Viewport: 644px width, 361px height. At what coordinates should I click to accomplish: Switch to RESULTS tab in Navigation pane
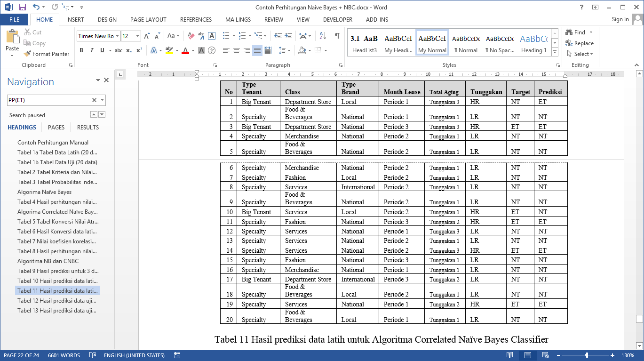coord(88,127)
